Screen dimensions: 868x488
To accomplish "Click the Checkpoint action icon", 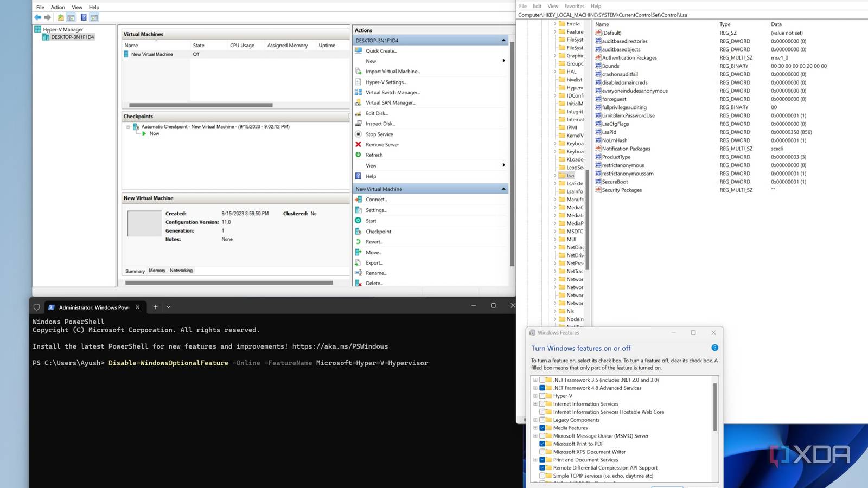I will tap(358, 232).
